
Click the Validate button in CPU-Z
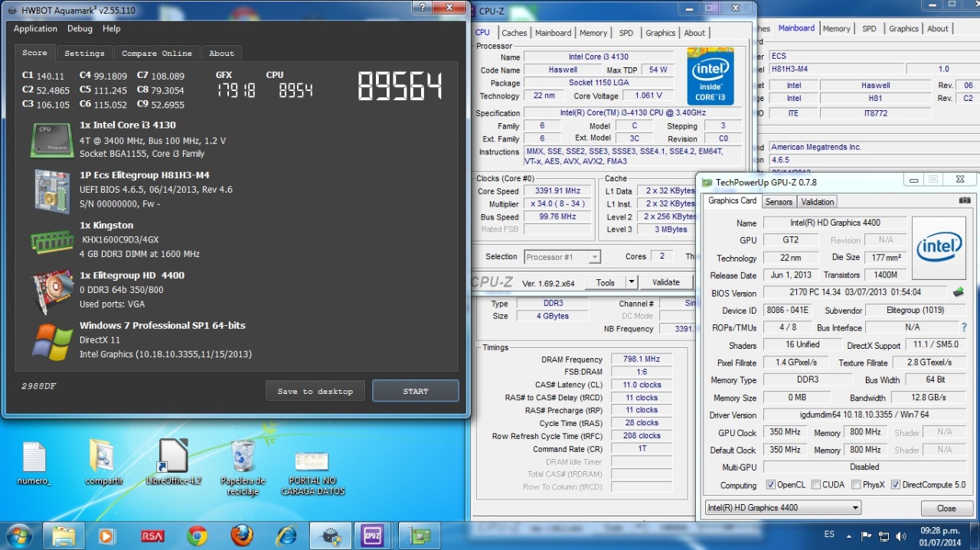pyautogui.click(x=665, y=282)
